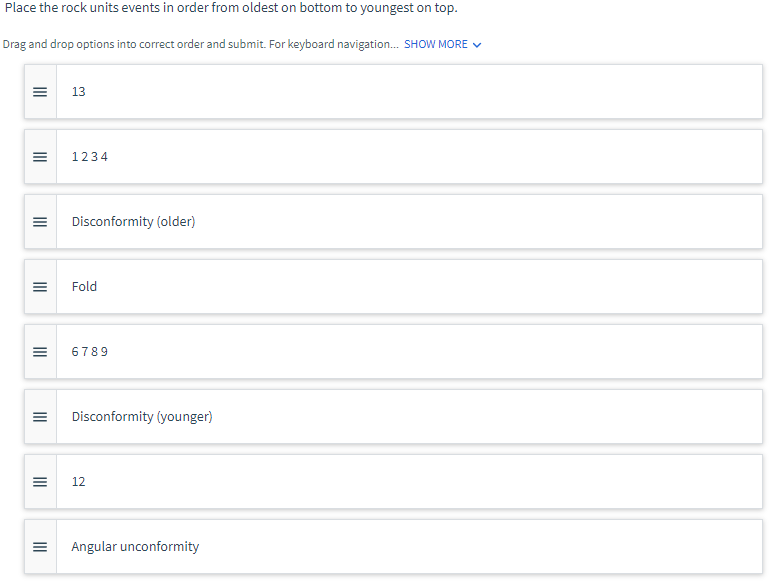Click drag handle next to Fold
The width and height of the screenshot is (781, 583).
[x=40, y=287]
